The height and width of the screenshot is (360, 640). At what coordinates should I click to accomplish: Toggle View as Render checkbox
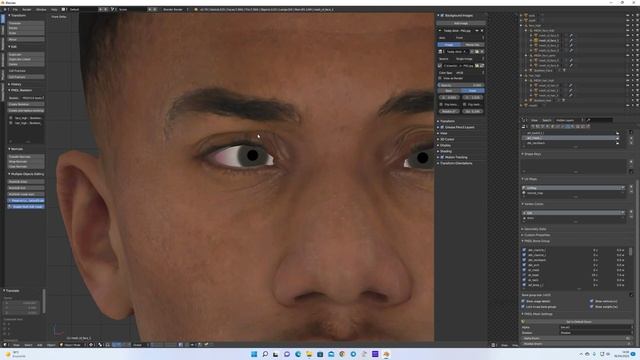440,78
